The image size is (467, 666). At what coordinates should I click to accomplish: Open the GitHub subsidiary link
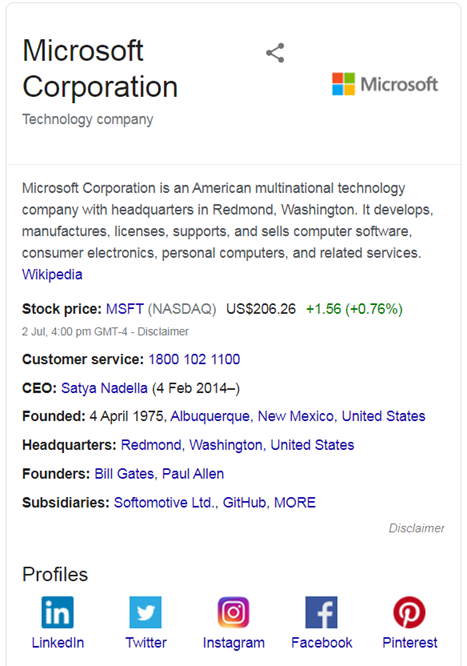245,503
